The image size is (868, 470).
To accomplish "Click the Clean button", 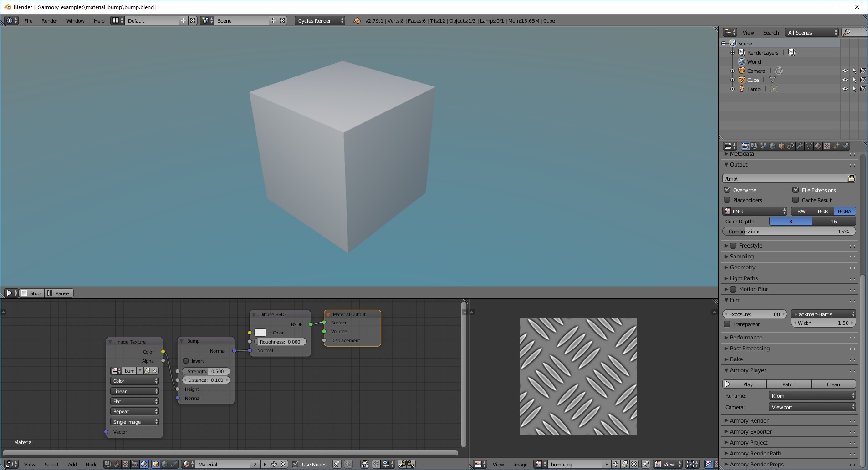I will pos(833,384).
